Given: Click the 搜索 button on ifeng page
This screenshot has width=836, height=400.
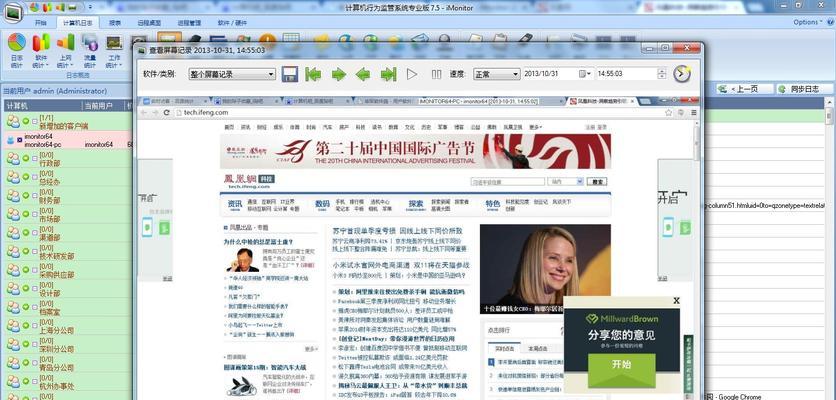Looking at the screenshot, I should coord(597,182).
